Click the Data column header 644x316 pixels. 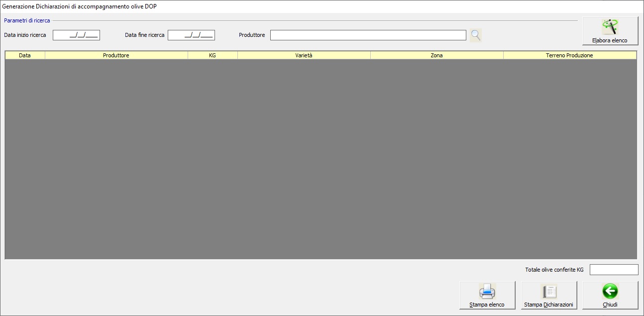click(25, 55)
